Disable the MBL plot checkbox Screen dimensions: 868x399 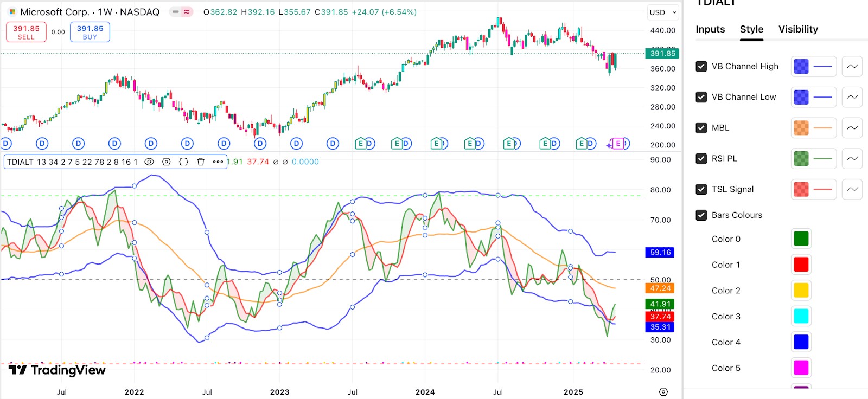701,128
